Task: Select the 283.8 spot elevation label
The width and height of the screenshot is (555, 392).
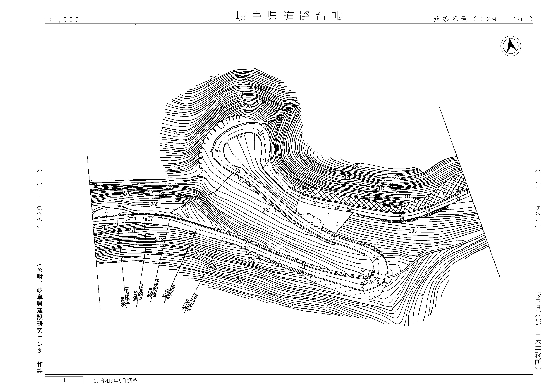Action: pos(269,210)
